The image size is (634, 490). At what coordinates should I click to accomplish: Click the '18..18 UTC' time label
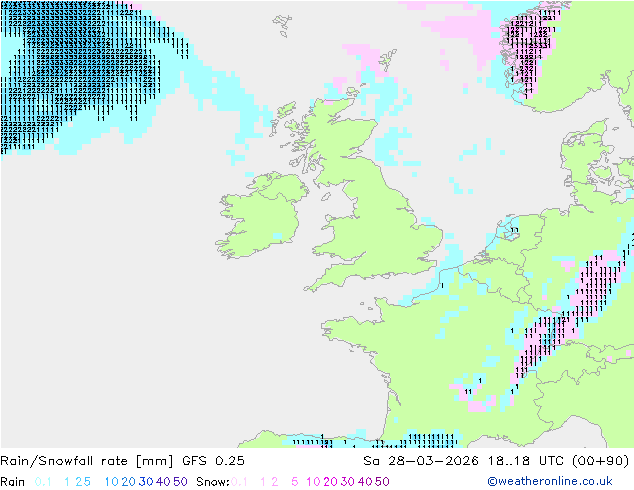528,461
